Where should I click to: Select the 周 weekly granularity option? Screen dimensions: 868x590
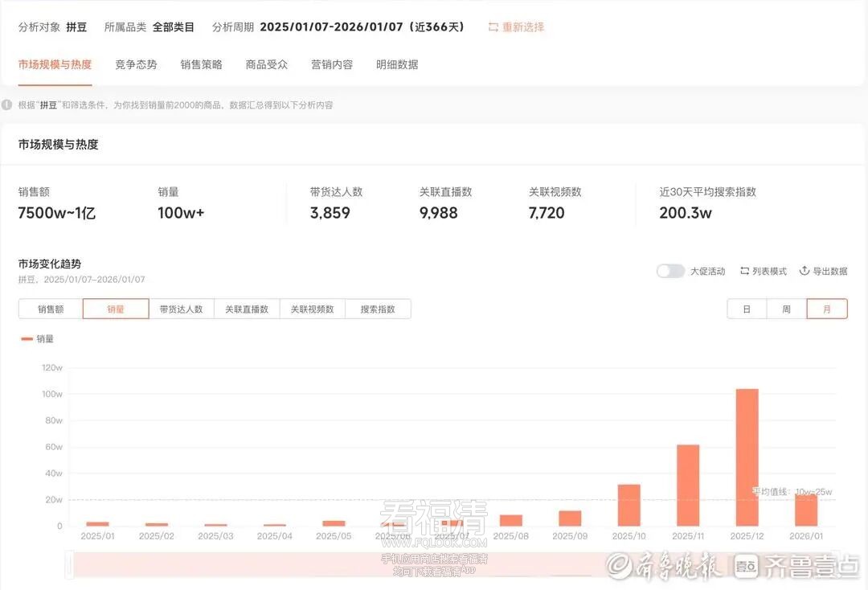point(787,309)
